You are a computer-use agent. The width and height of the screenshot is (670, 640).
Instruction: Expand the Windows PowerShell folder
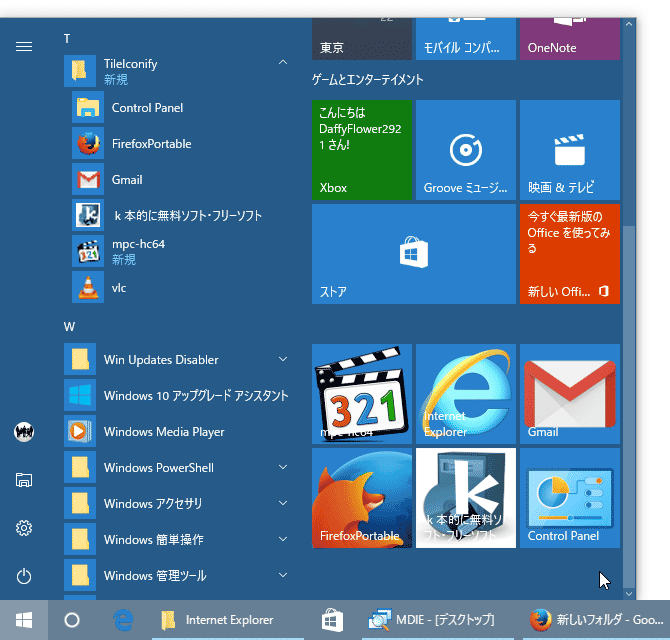(x=283, y=467)
